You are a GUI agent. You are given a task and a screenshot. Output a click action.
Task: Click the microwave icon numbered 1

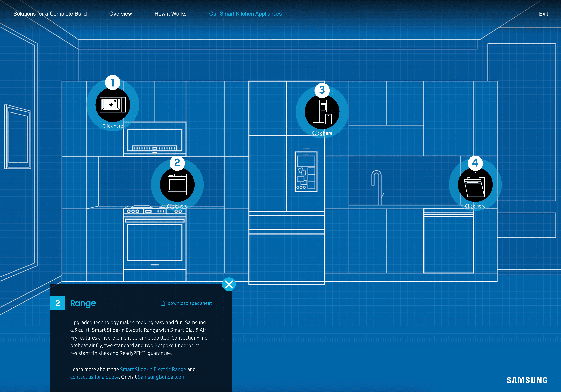click(113, 105)
